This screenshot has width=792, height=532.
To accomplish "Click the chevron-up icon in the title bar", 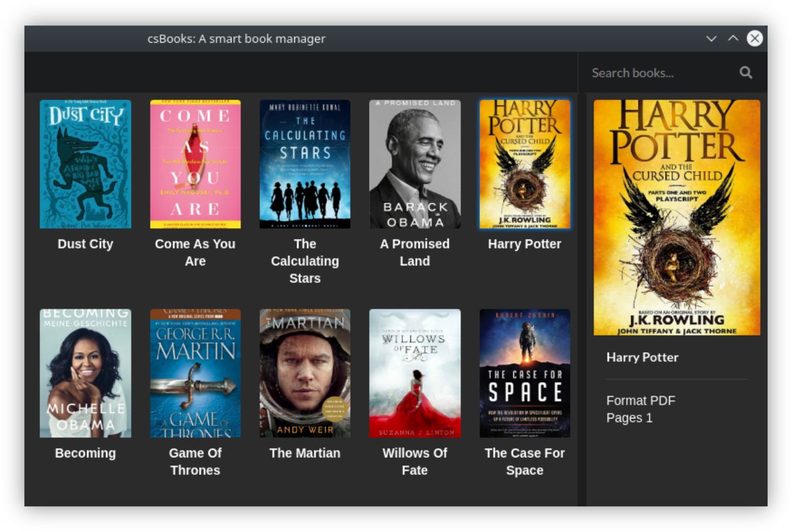I will pyautogui.click(x=732, y=38).
